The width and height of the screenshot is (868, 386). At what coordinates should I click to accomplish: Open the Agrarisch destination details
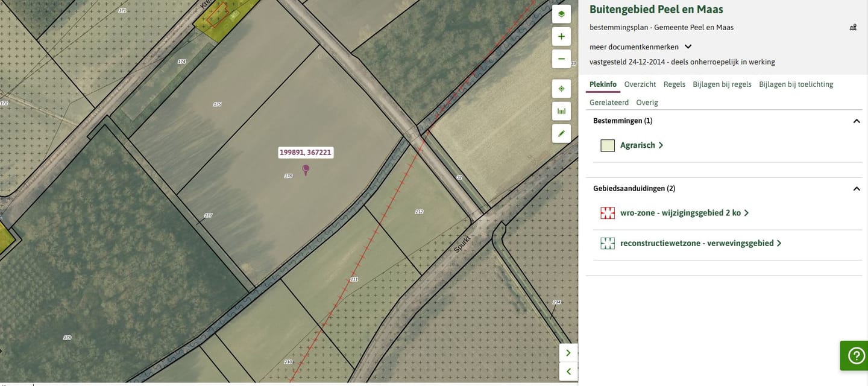coord(641,145)
